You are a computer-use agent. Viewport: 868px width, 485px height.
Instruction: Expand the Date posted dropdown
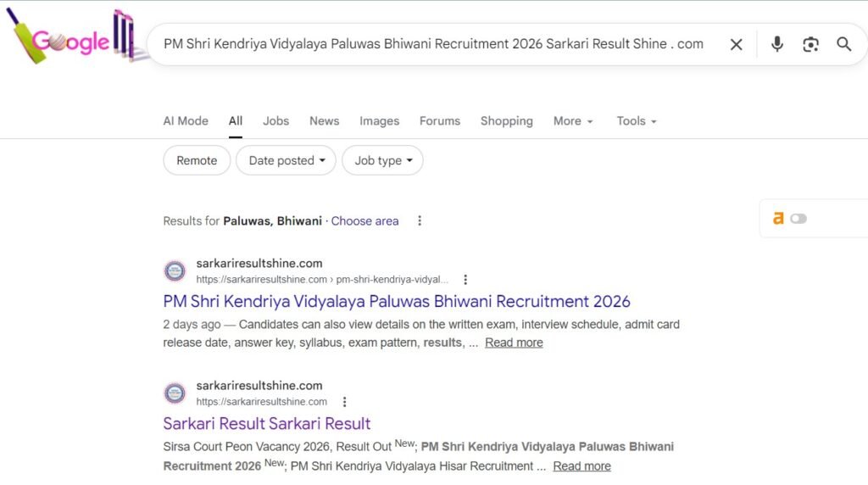point(287,160)
